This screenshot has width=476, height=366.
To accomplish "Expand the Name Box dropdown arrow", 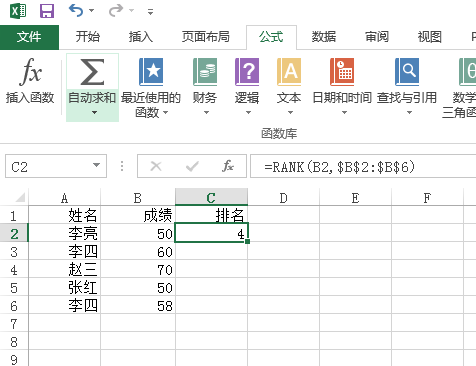I will point(97,165).
